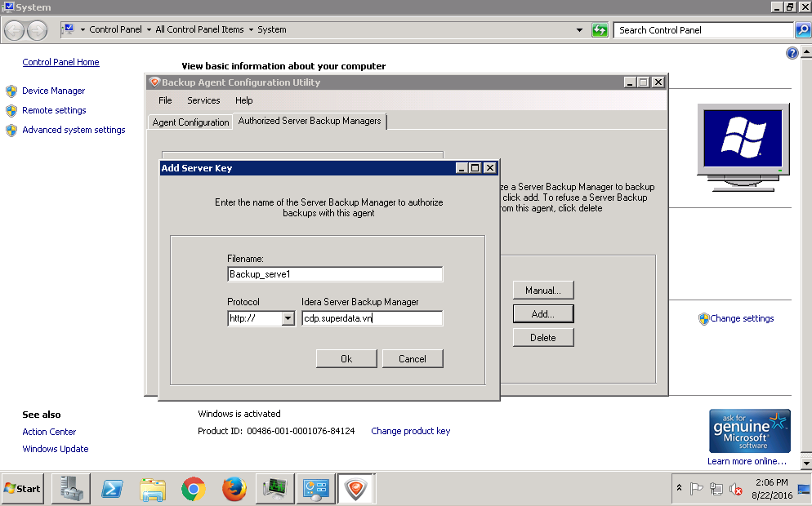The width and height of the screenshot is (812, 506).
Task: Launch Windows PowerShell from the taskbar
Action: 112,488
